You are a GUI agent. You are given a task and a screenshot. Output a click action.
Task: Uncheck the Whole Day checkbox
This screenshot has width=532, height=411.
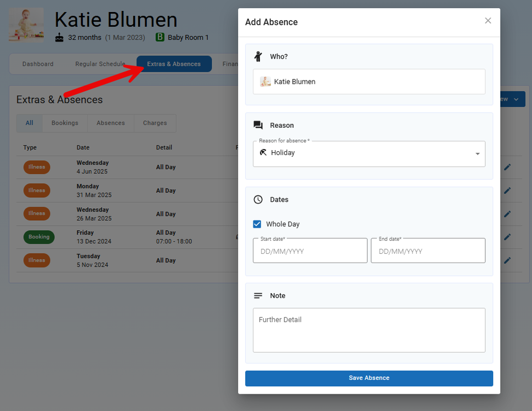click(x=257, y=224)
